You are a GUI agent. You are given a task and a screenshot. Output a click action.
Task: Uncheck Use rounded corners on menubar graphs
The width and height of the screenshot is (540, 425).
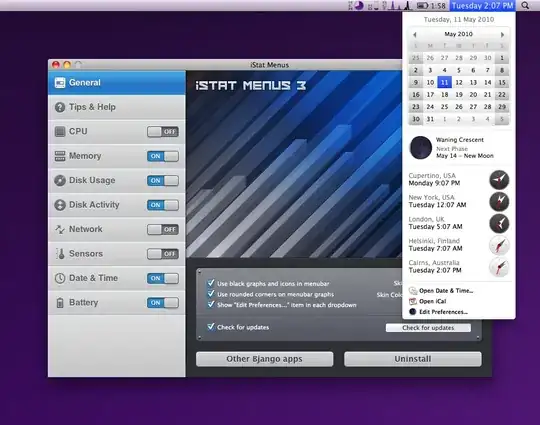(x=211, y=294)
